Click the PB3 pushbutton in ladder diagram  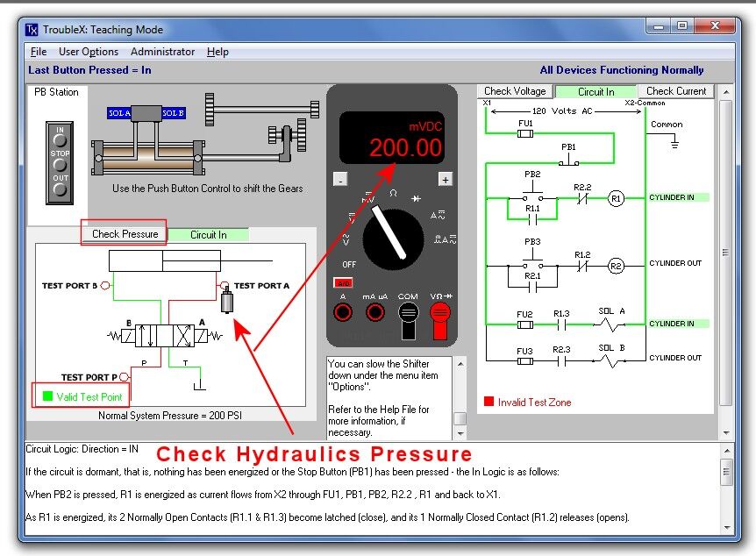(x=532, y=260)
